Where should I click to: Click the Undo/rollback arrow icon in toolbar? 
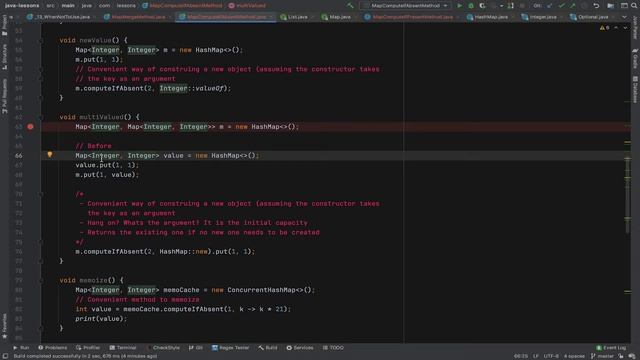tap(596, 6)
